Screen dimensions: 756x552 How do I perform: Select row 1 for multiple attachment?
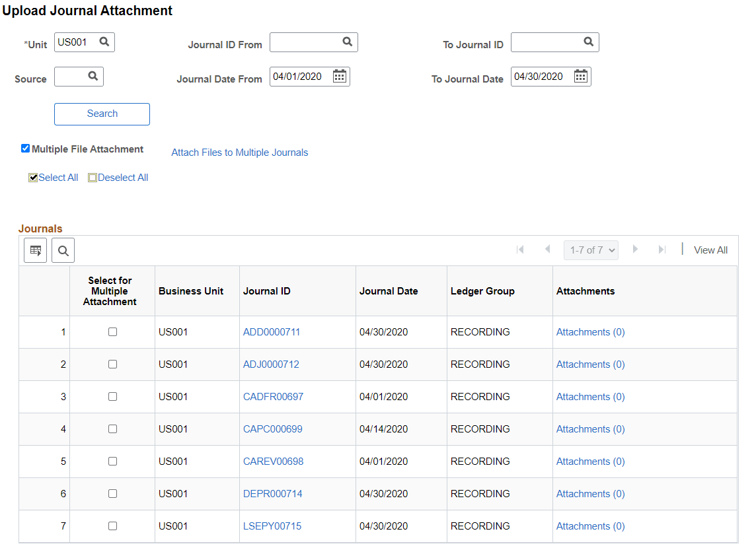[x=112, y=331]
